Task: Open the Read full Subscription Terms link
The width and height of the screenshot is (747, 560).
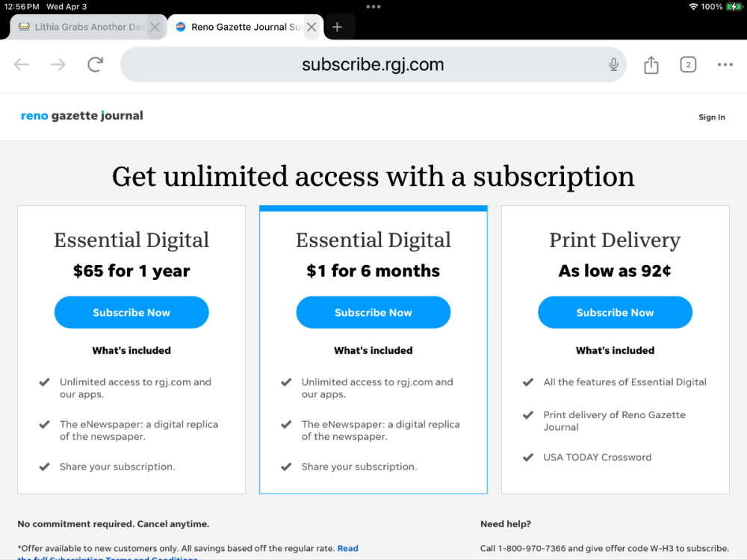Action: 347,549
